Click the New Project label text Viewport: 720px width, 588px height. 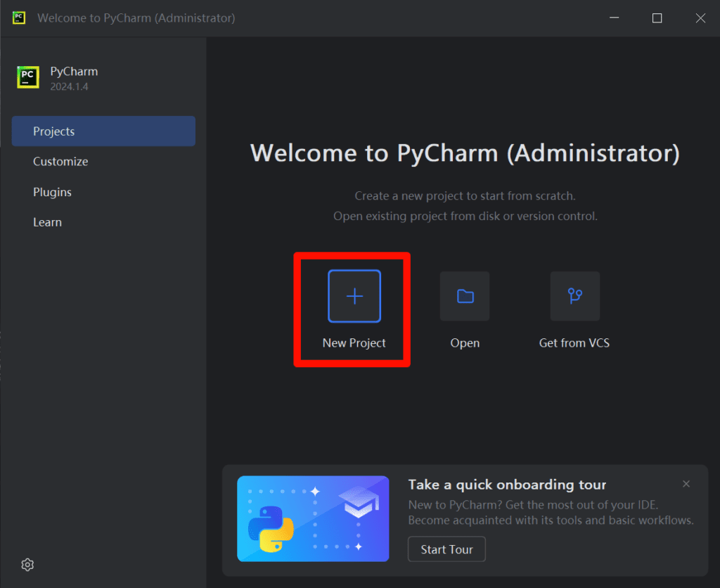tap(353, 343)
